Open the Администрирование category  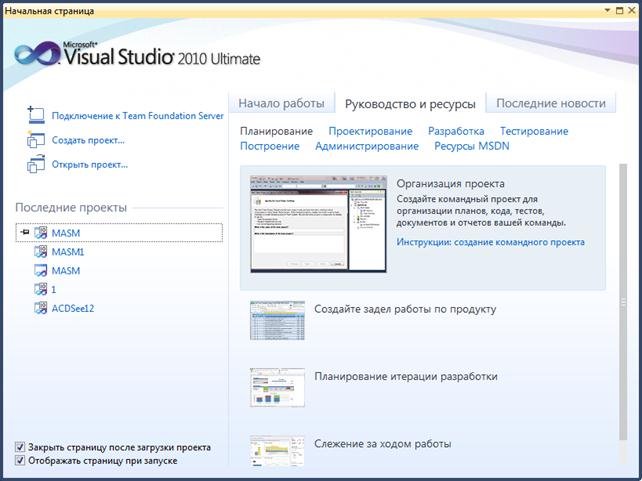point(367,146)
